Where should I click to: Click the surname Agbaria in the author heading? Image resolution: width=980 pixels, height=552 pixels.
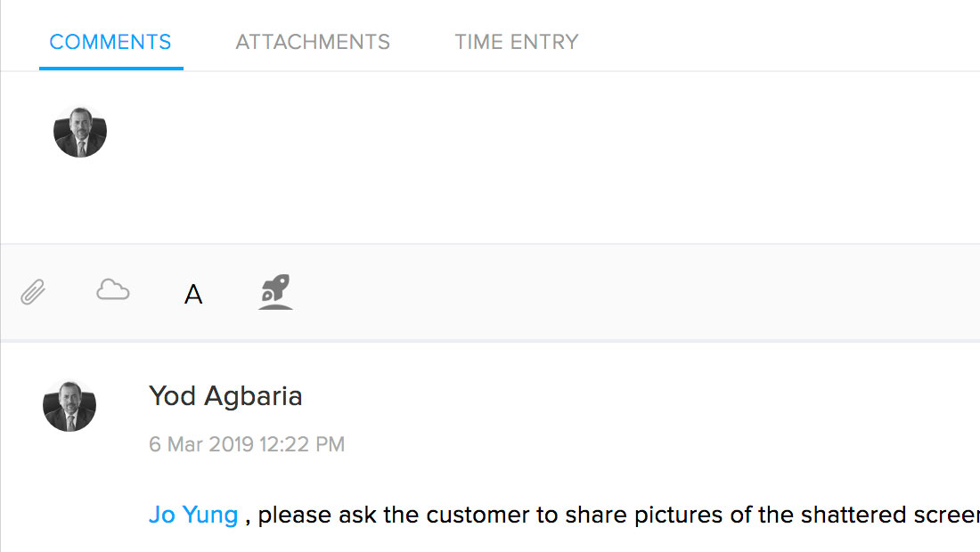(253, 396)
